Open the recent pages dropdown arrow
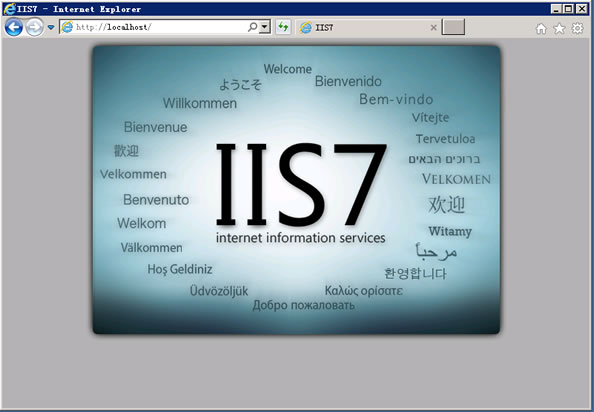This screenshot has height=412, width=594. 51,27
